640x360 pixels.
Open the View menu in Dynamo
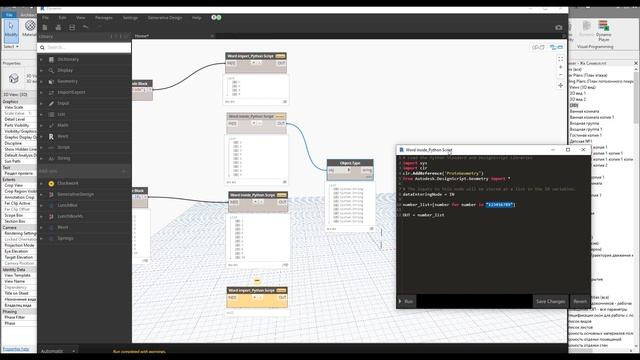pos(81,18)
